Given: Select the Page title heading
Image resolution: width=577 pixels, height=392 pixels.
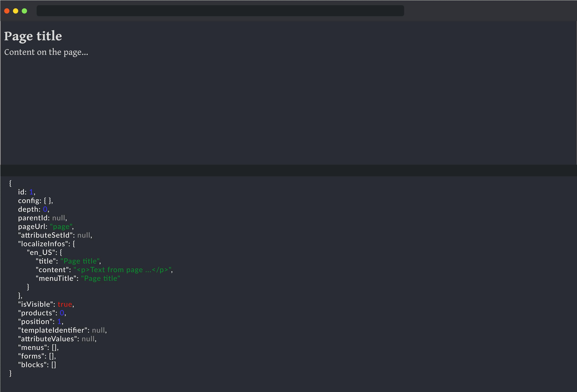Looking at the screenshot, I should [33, 36].
